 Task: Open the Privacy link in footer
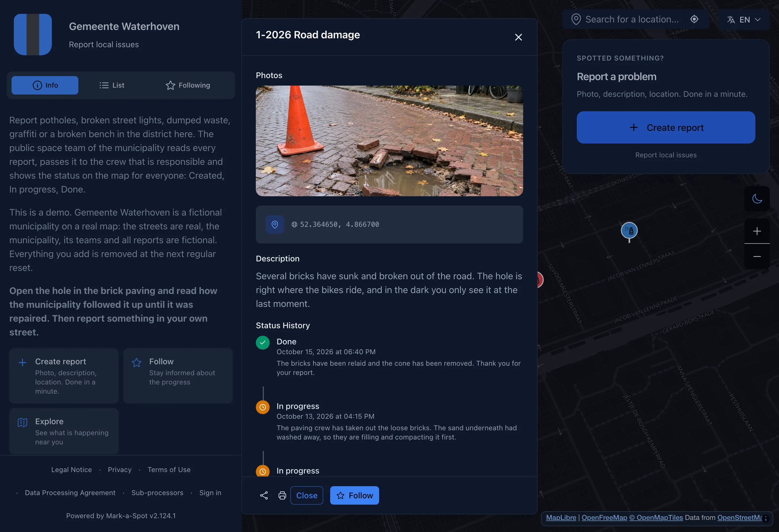[x=120, y=470]
